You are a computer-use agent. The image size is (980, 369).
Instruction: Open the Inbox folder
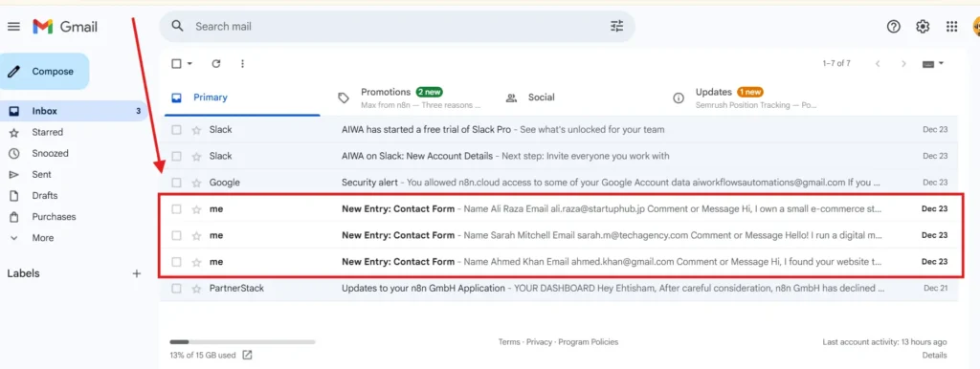74,111
